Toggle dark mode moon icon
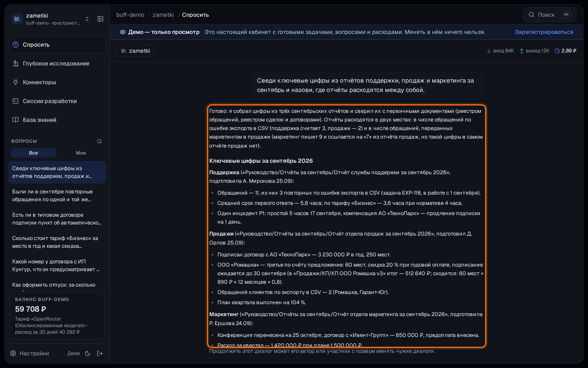This screenshot has width=588, height=368. pyautogui.click(x=88, y=353)
